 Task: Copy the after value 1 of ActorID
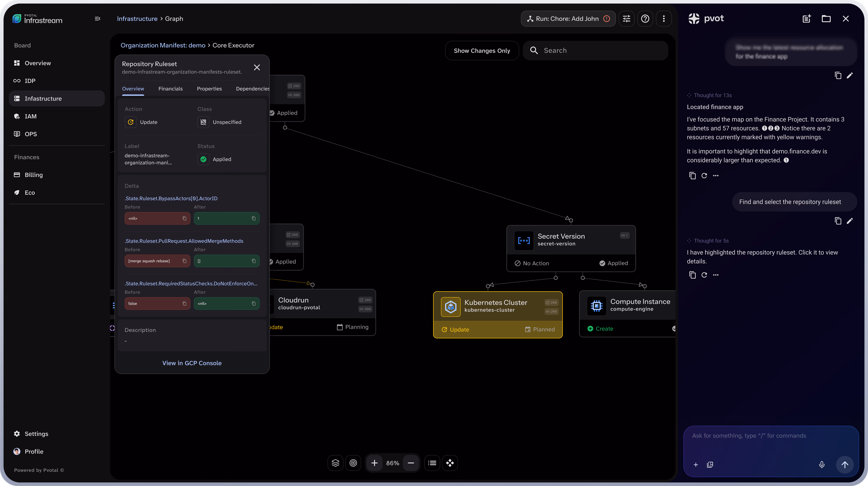tap(254, 219)
